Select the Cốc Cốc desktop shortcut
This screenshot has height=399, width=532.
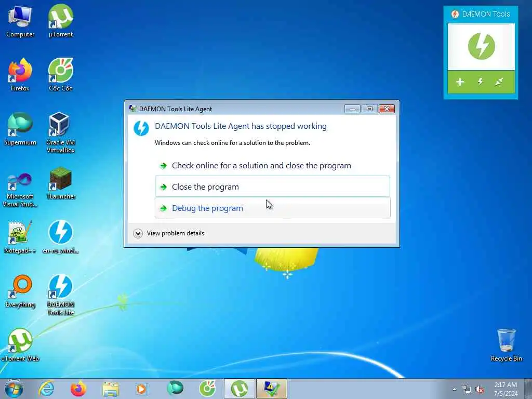61,75
